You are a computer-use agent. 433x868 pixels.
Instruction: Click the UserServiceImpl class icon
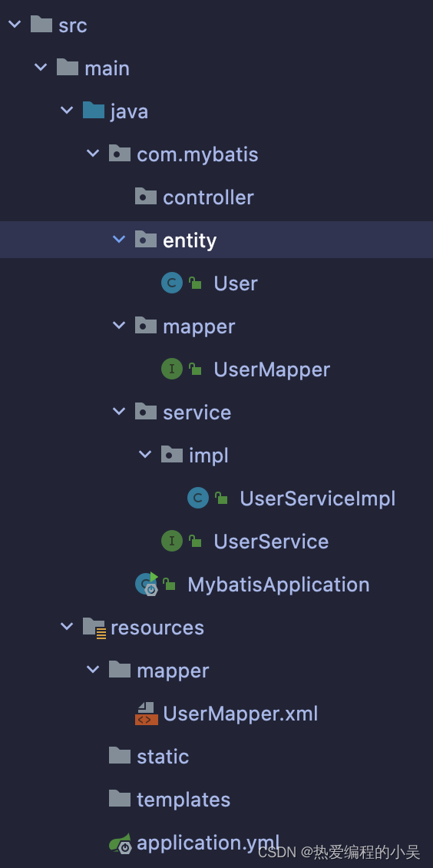click(x=198, y=499)
